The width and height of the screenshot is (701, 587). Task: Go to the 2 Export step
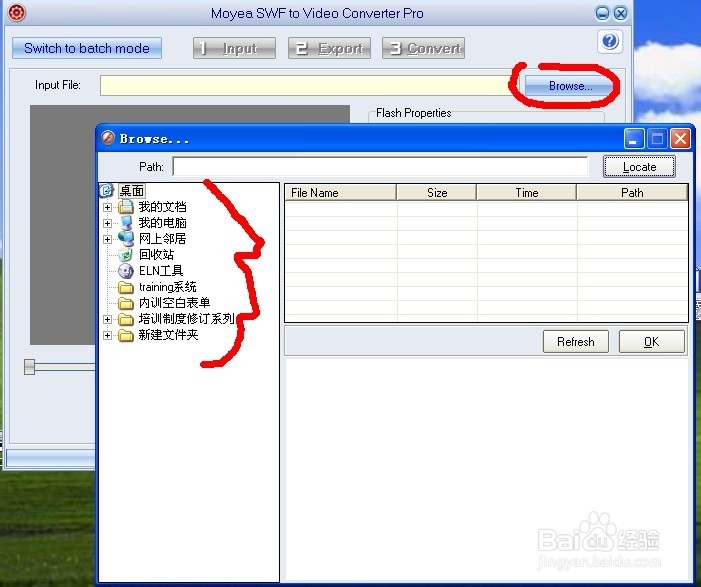pyautogui.click(x=329, y=48)
